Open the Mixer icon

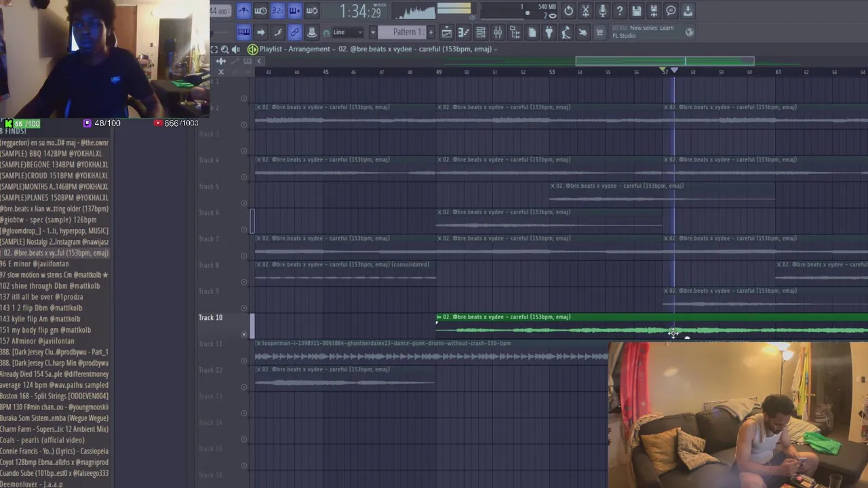point(498,32)
